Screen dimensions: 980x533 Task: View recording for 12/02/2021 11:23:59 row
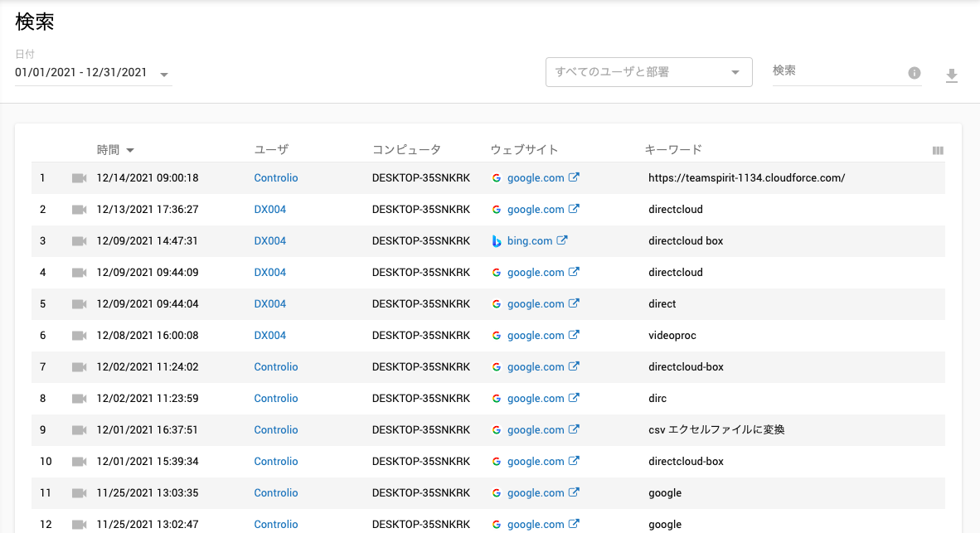pyautogui.click(x=80, y=399)
